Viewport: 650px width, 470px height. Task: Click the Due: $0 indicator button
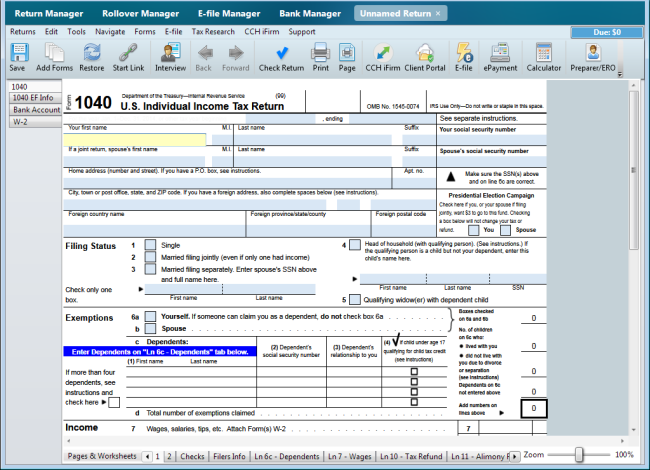click(607, 32)
